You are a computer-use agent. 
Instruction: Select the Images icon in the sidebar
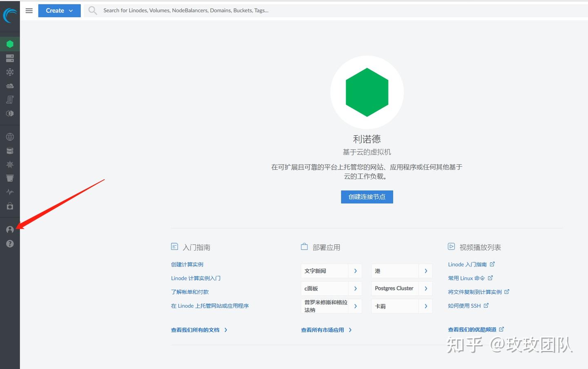tap(10, 113)
